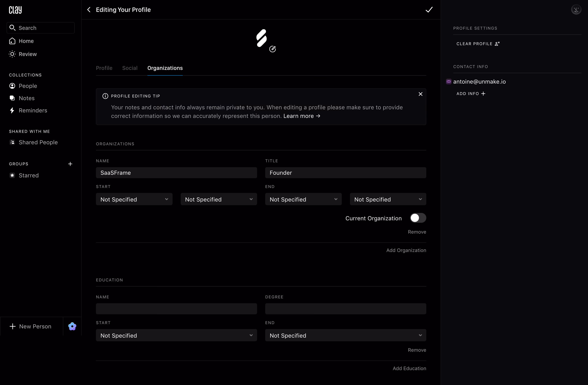Click the info icon in editing tip

point(105,96)
